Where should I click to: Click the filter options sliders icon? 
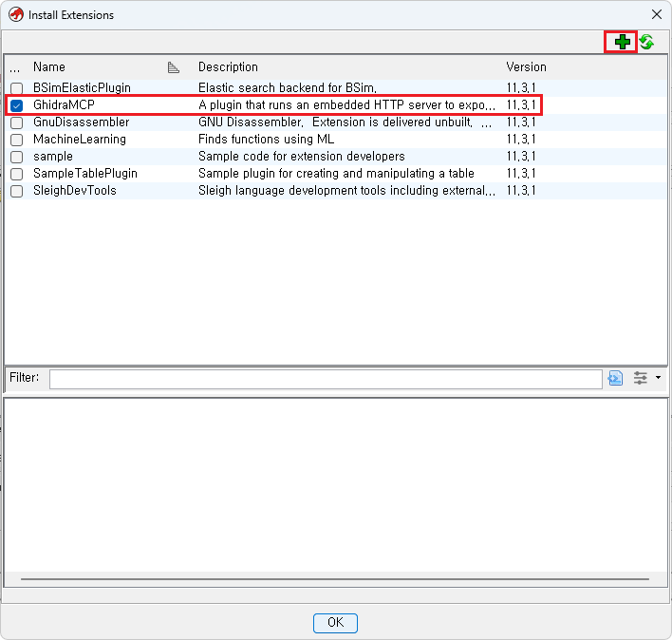(x=641, y=378)
